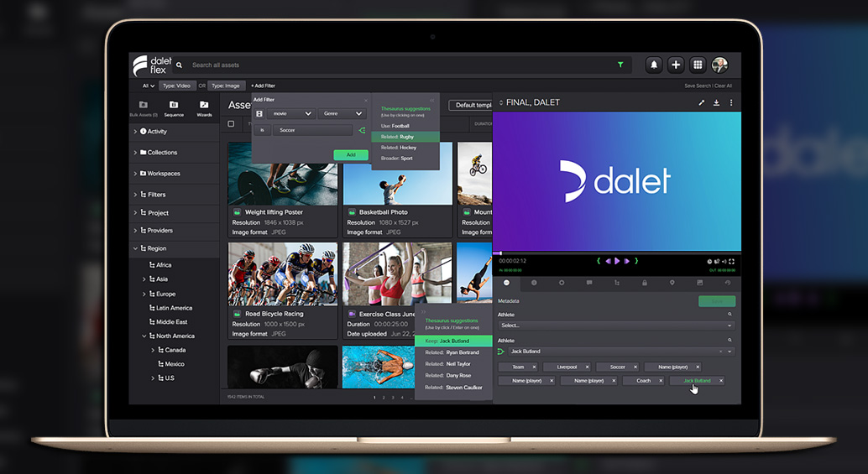The image size is (868, 474).
Task: Open the Sequence tool
Action: (174, 108)
